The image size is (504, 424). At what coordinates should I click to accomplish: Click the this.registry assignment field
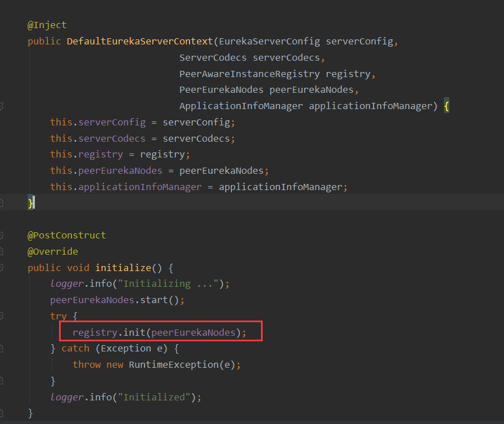[x=101, y=155]
